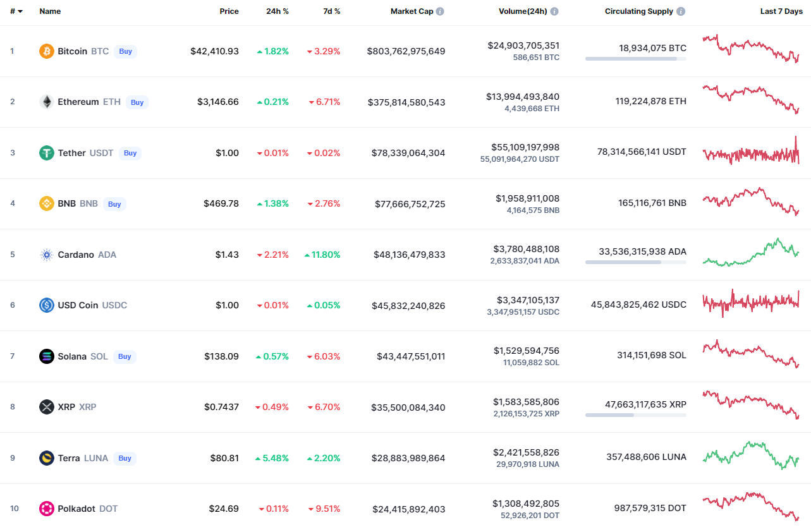
Task: Open Cardano's green 7-day price chart
Action: [751, 252]
